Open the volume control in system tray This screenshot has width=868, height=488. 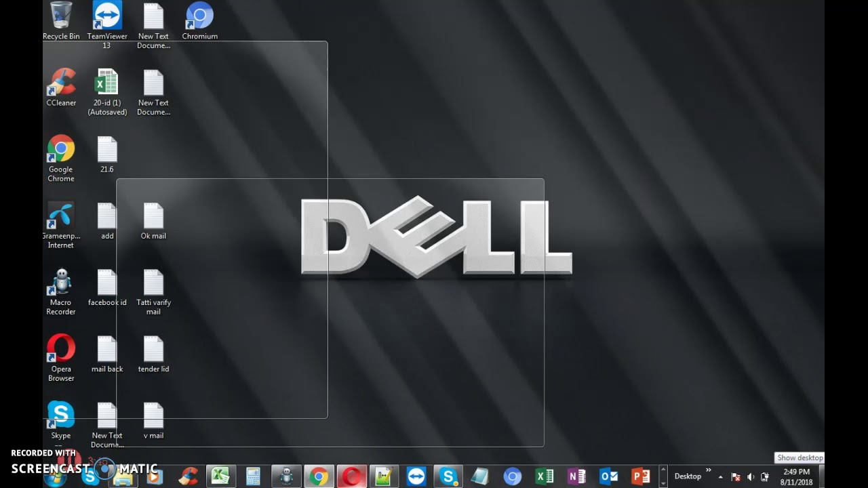[751, 477]
